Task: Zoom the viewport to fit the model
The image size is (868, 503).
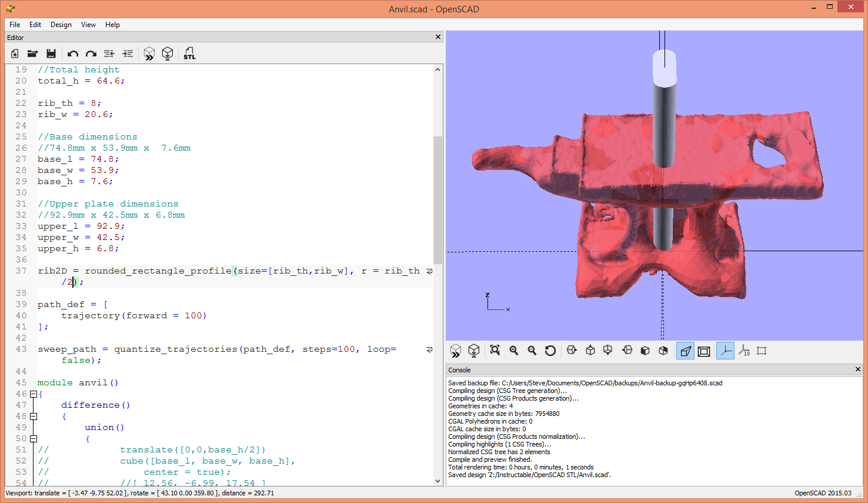Action: point(495,351)
